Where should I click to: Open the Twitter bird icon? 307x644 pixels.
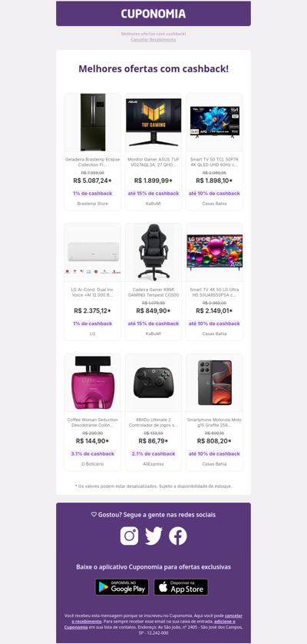(153, 536)
